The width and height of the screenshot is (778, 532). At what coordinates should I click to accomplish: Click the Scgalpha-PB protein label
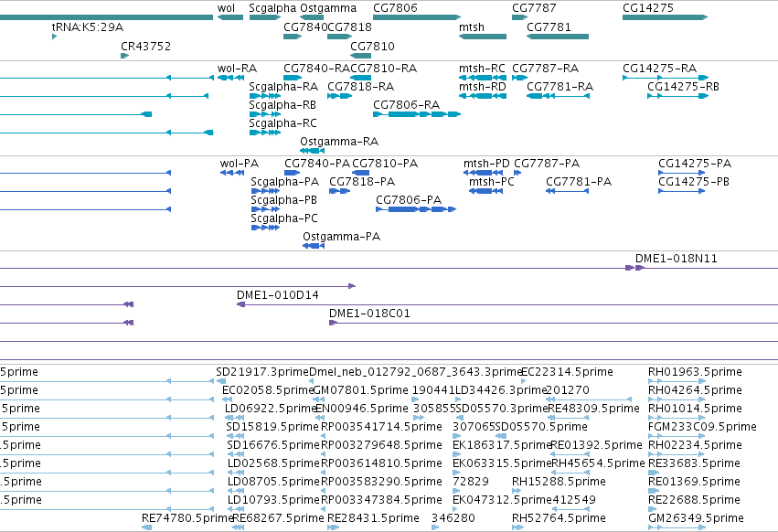click(x=283, y=200)
